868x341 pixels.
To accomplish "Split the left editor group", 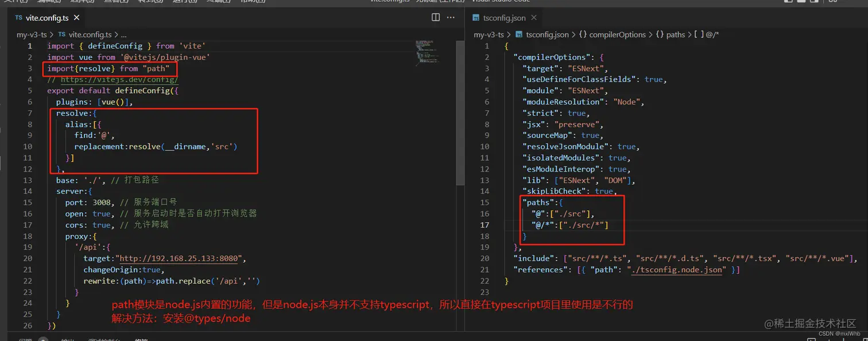I will tap(436, 17).
